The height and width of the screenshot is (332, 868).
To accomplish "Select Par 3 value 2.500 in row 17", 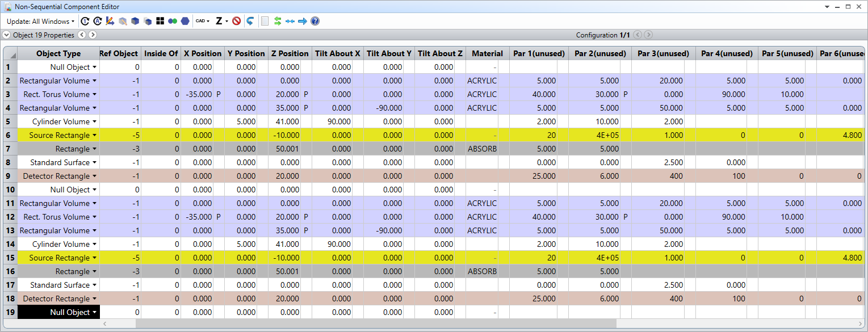I will [659, 285].
